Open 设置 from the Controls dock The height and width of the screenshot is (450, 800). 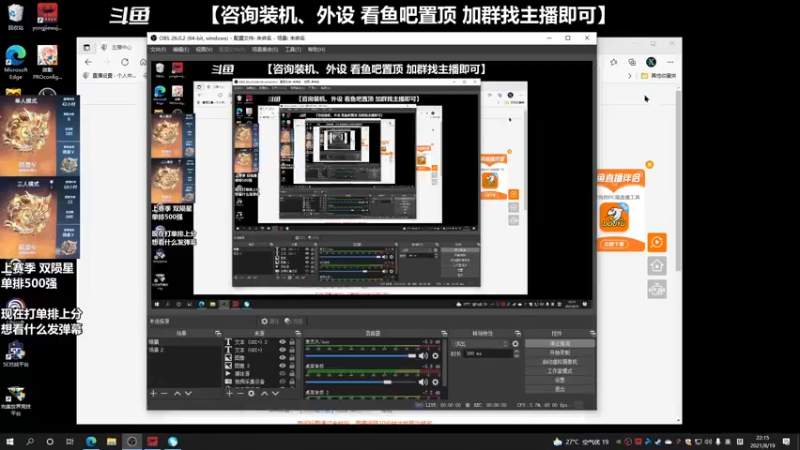pos(560,380)
